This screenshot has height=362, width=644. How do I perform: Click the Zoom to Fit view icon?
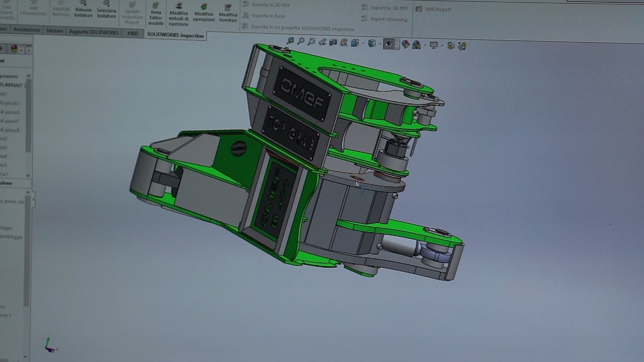289,42
